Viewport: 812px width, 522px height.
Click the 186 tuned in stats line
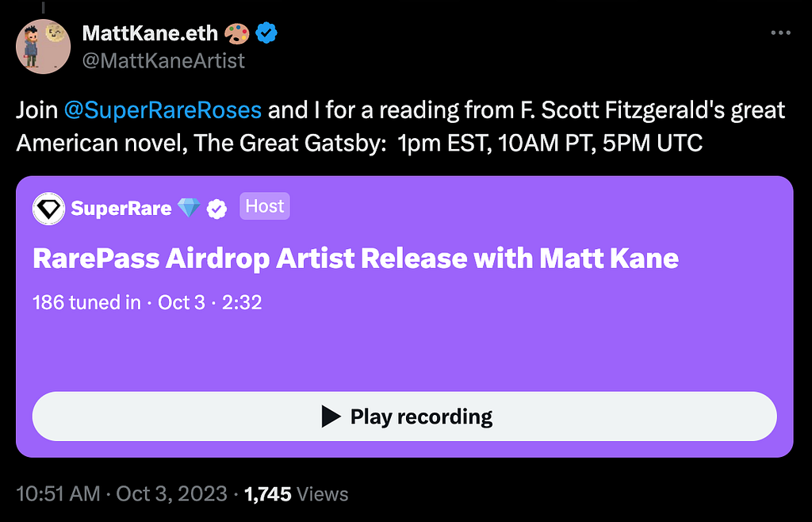(x=147, y=302)
